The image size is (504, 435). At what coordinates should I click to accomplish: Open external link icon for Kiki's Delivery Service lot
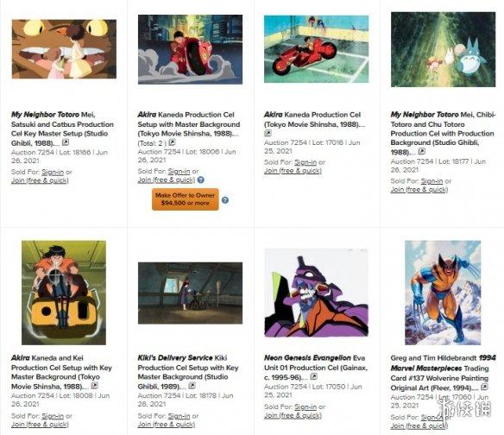tap(192, 385)
